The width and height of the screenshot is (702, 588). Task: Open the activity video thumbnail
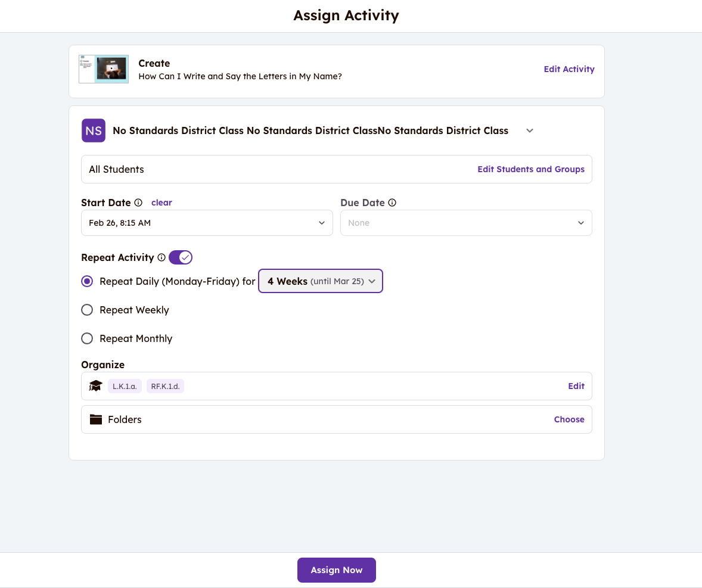point(104,69)
